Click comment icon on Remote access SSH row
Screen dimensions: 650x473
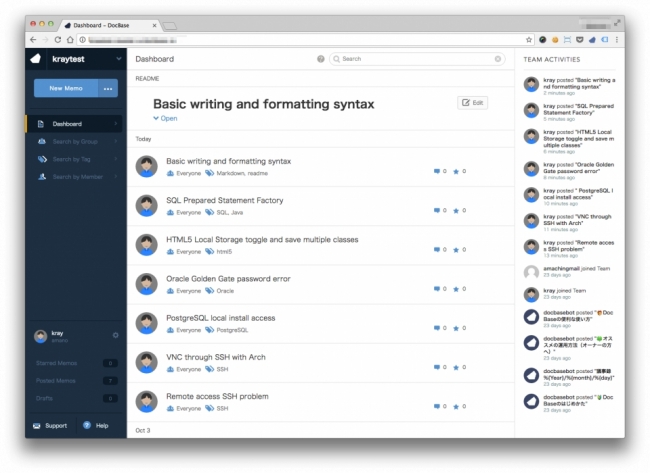tap(437, 406)
